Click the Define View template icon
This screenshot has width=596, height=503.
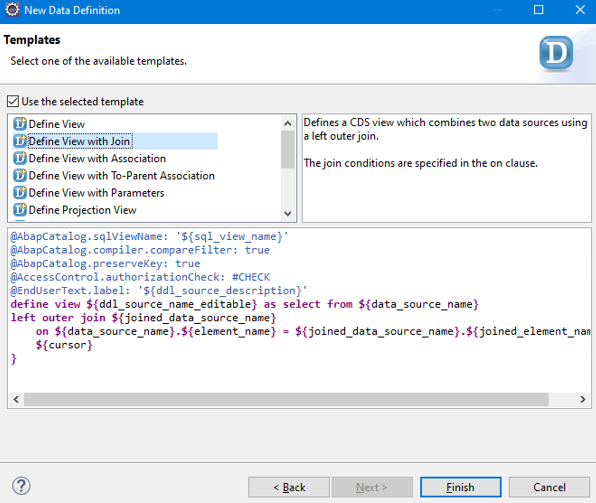click(20, 124)
